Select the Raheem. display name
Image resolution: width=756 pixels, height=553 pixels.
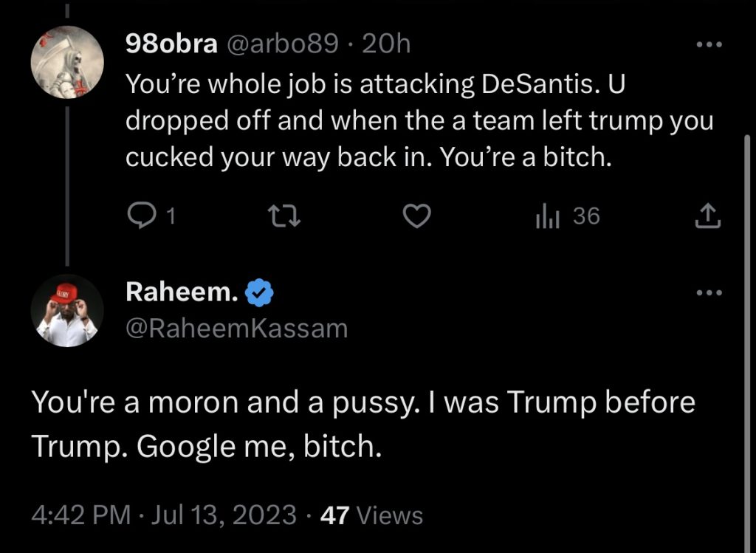pos(182,293)
